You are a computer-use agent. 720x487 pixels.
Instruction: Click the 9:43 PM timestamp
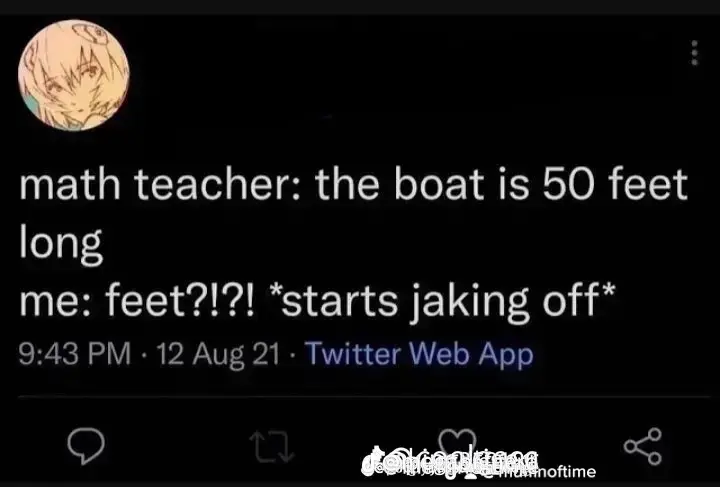pos(75,354)
